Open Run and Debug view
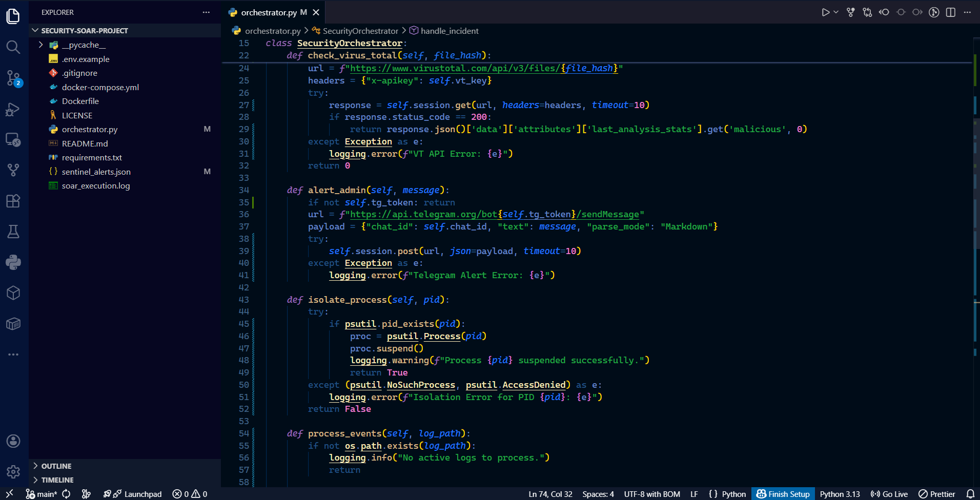 [13, 109]
